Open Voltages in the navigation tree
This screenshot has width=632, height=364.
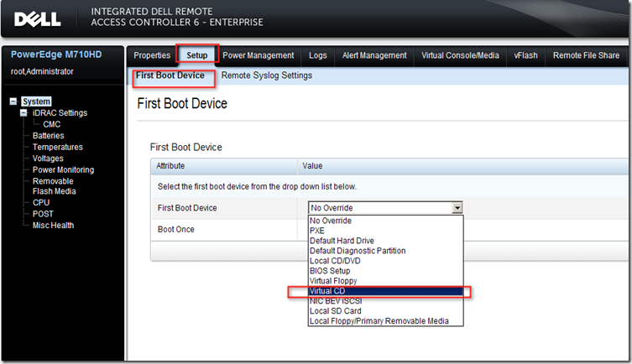coord(48,159)
